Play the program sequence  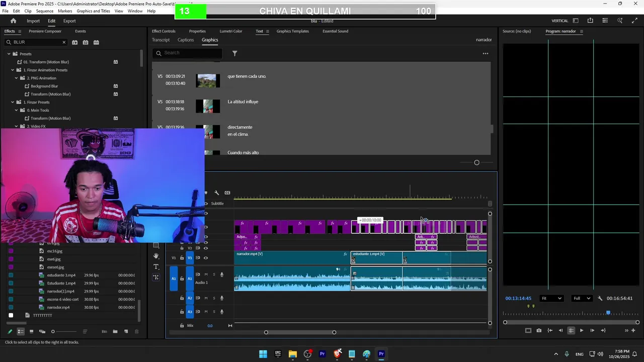(582, 330)
